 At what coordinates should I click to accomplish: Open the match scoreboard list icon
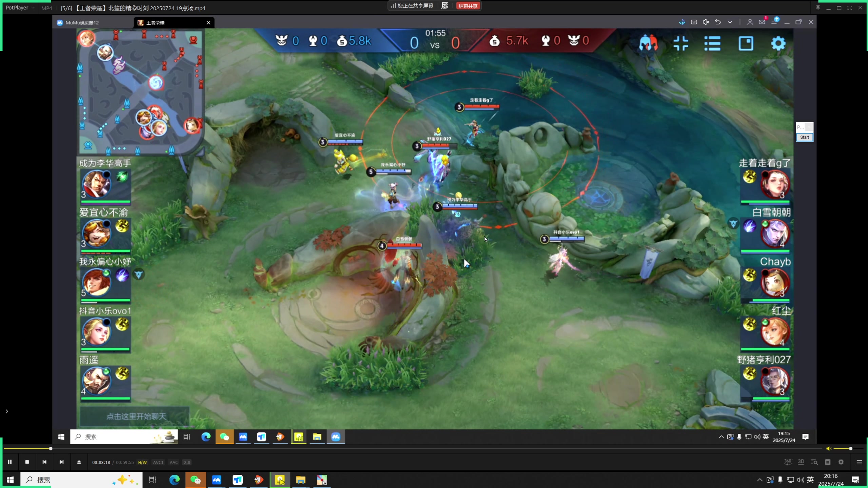[712, 43]
